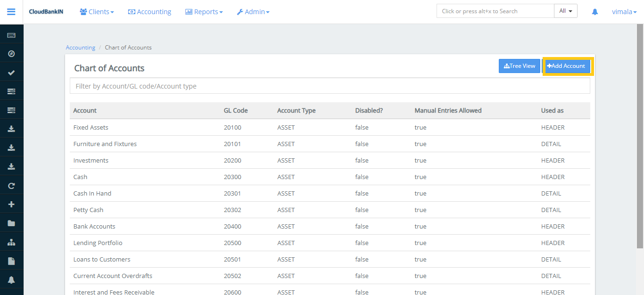Image resolution: width=644 pixels, height=295 pixels.
Task: Click the refresh icon in the sidebar
Action: click(11, 185)
